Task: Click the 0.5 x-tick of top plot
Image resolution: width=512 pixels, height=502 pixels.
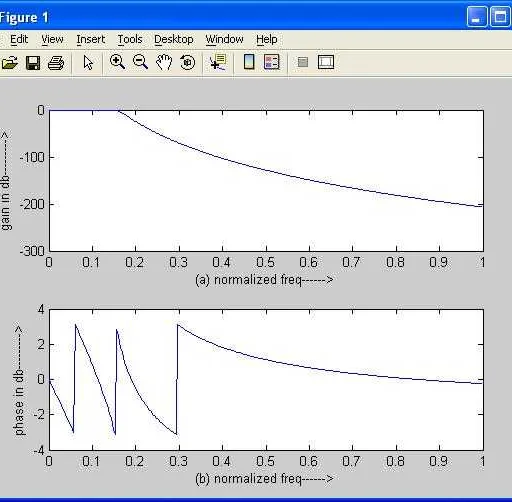Action: click(266, 262)
